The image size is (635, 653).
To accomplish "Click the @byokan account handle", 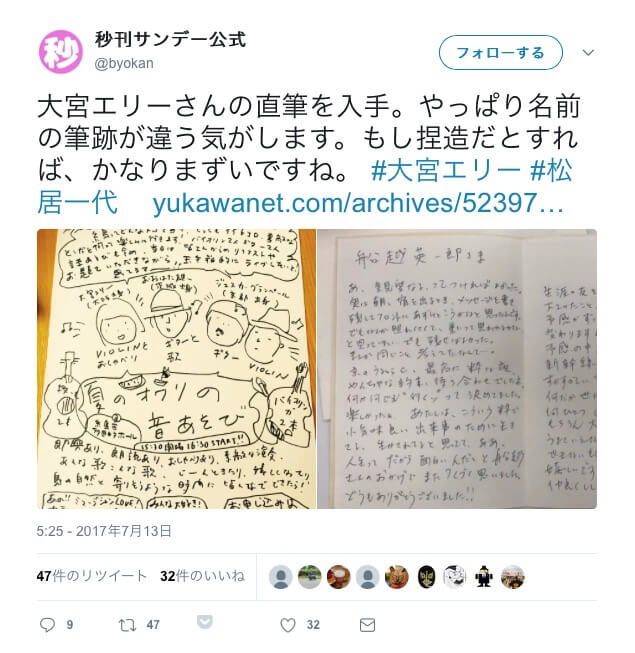I will pyautogui.click(x=124, y=63).
